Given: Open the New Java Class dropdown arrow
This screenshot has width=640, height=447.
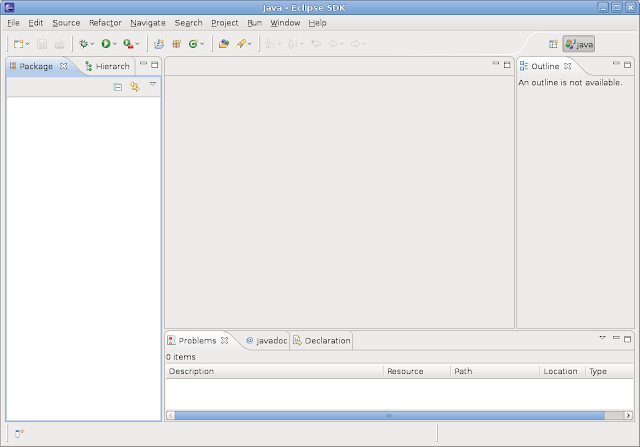Looking at the screenshot, I should tap(202, 44).
